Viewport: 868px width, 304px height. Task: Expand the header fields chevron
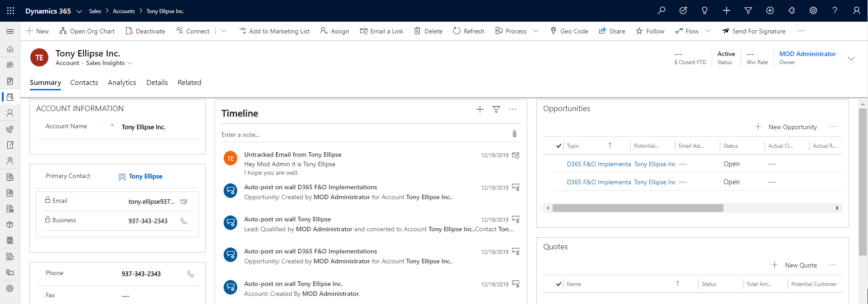click(851, 59)
